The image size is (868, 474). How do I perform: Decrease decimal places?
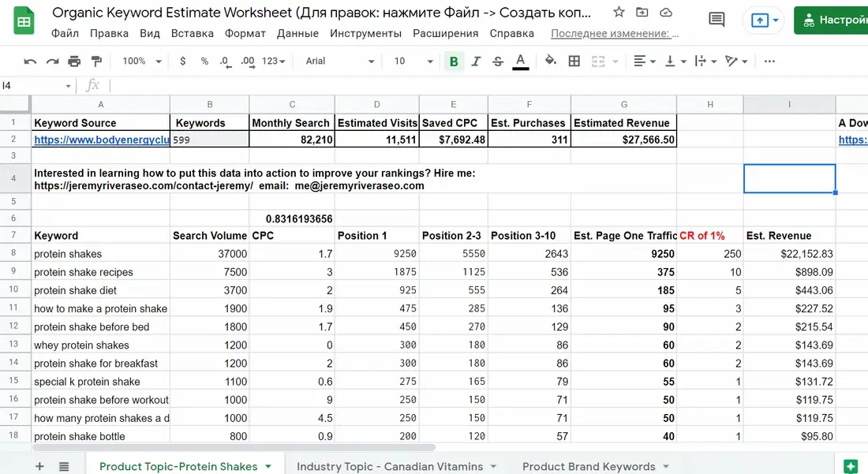[x=225, y=62]
